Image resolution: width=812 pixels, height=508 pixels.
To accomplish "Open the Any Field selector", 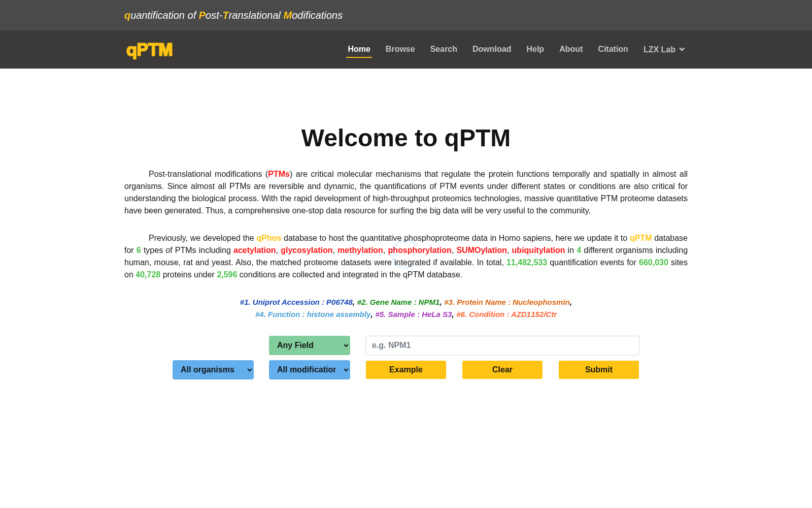I will 310,345.
